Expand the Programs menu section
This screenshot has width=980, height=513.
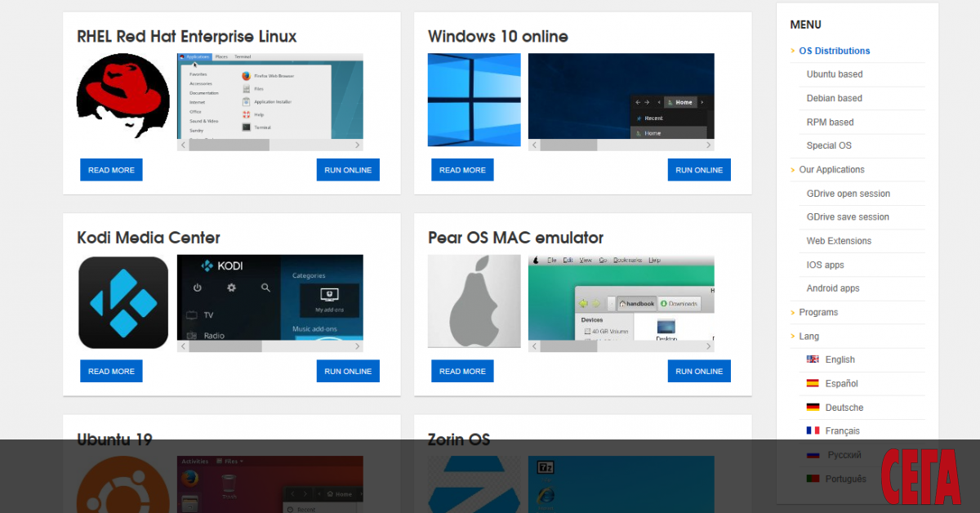(x=818, y=312)
